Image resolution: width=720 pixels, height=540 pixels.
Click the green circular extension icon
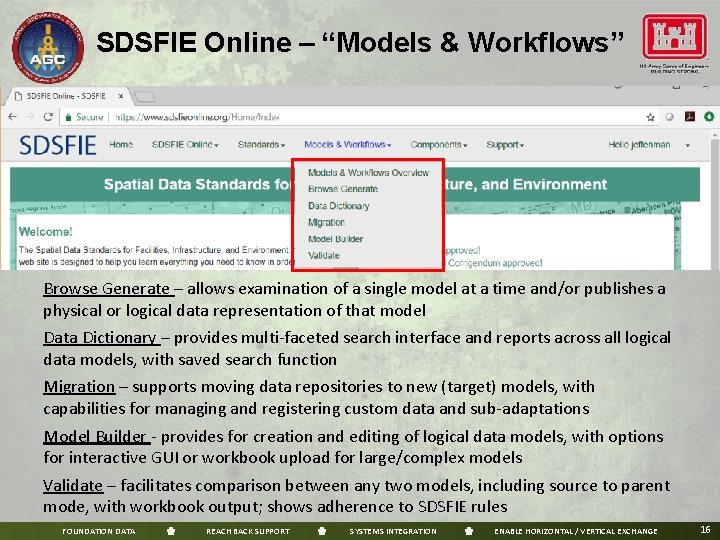coord(709,117)
